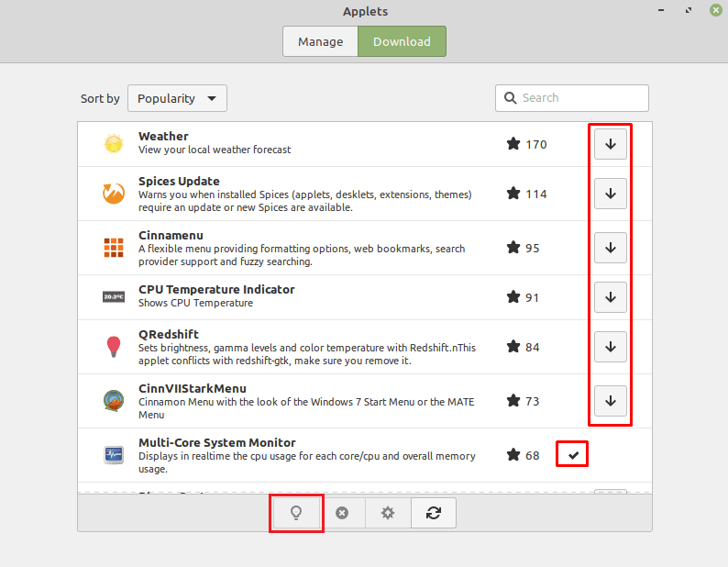Focus the Search input field
The image size is (728, 567).
click(x=572, y=98)
